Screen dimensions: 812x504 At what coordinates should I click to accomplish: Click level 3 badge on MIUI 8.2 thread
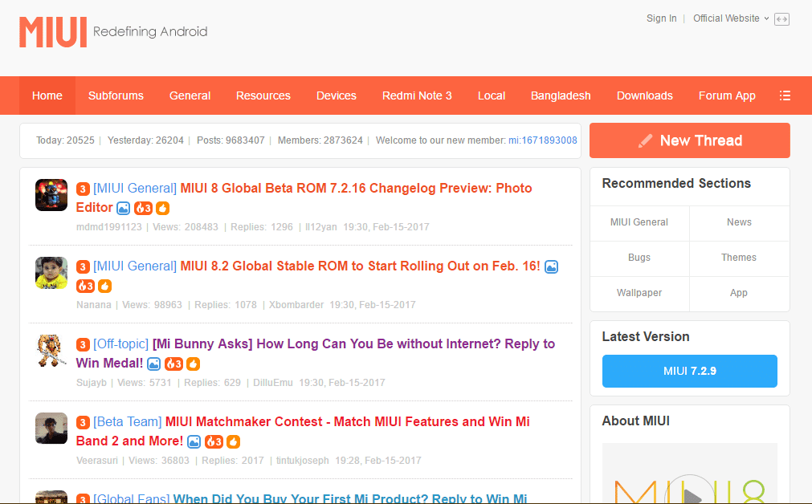[83, 266]
